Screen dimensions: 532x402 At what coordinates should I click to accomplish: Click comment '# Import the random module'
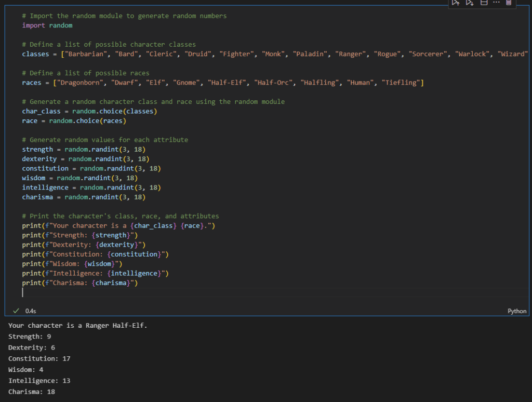[124, 16]
